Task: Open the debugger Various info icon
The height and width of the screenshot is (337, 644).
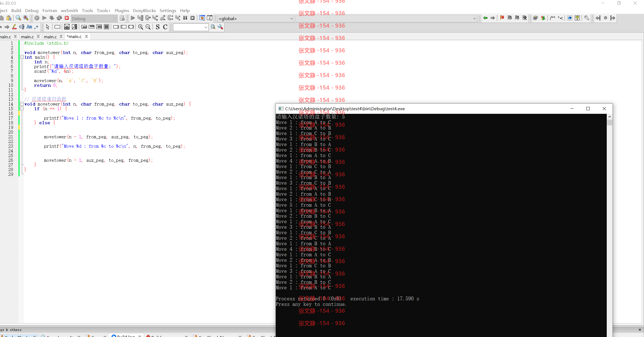Action: click(210, 18)
